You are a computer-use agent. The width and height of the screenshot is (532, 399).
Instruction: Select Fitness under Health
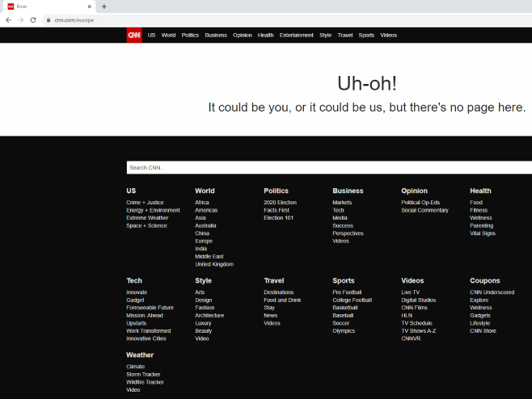tap(479, 210)
